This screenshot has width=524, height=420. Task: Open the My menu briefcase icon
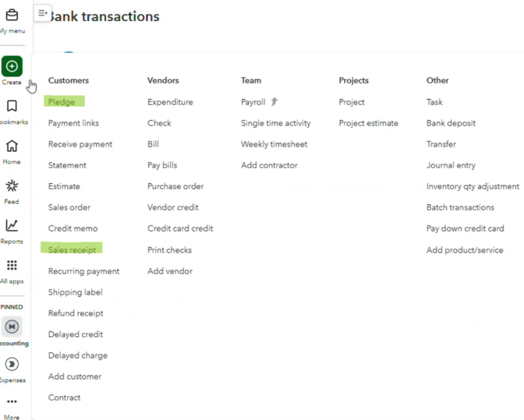[12, 15]
